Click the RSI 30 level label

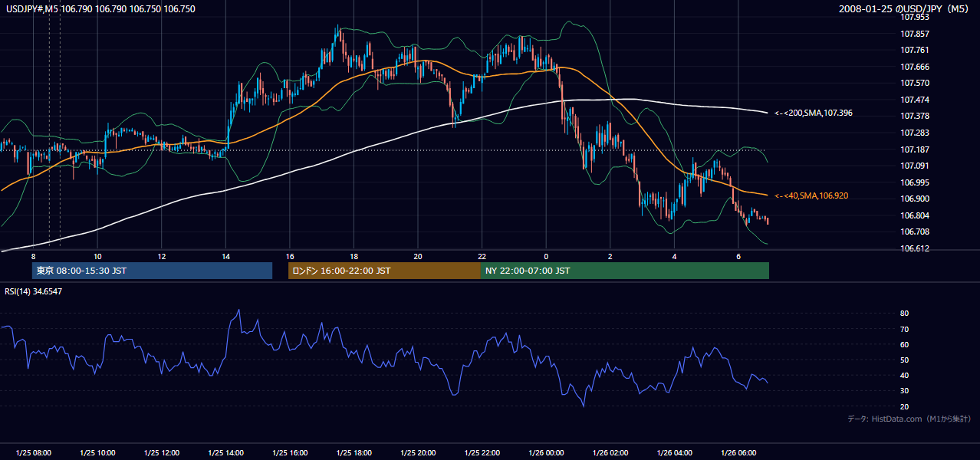coord(904,391)
